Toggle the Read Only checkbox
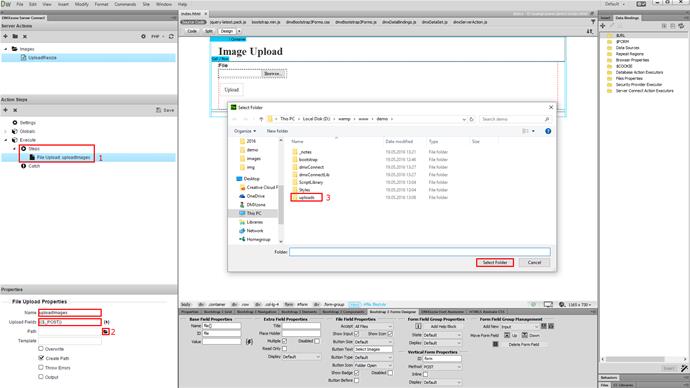Viewport: 690px width, 388px height. (284, 348)
